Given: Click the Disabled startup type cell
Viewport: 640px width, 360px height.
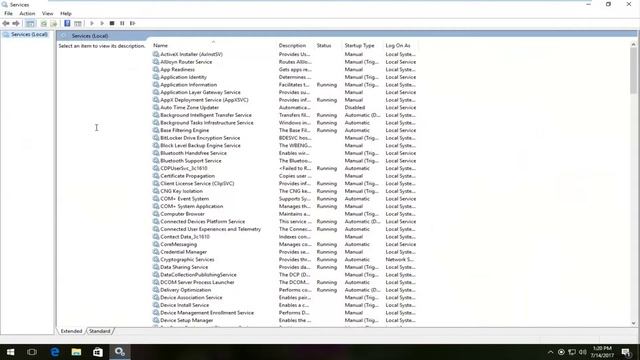Looking at the screenshot, I should click(x=355, y=107).
